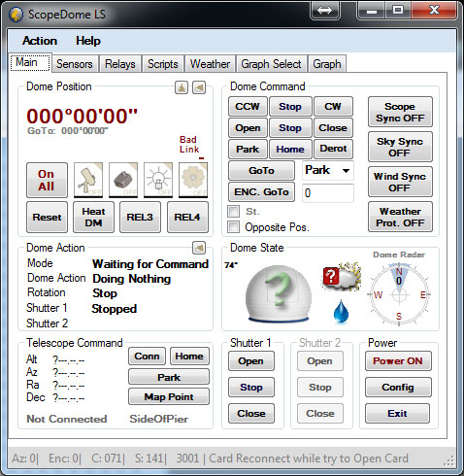Click the fan relay OFF icon
Screen dimensions: 464x476
[x=193, y=180]
